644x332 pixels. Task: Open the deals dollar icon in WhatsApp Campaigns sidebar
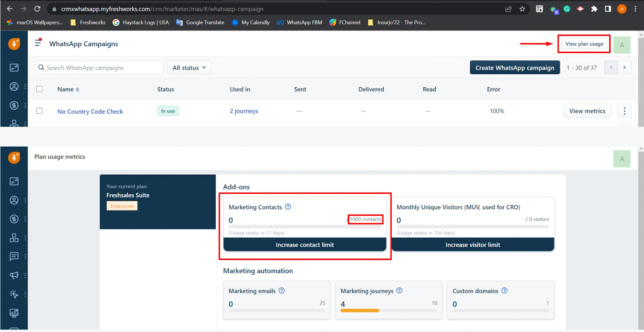tap(14, 105)
